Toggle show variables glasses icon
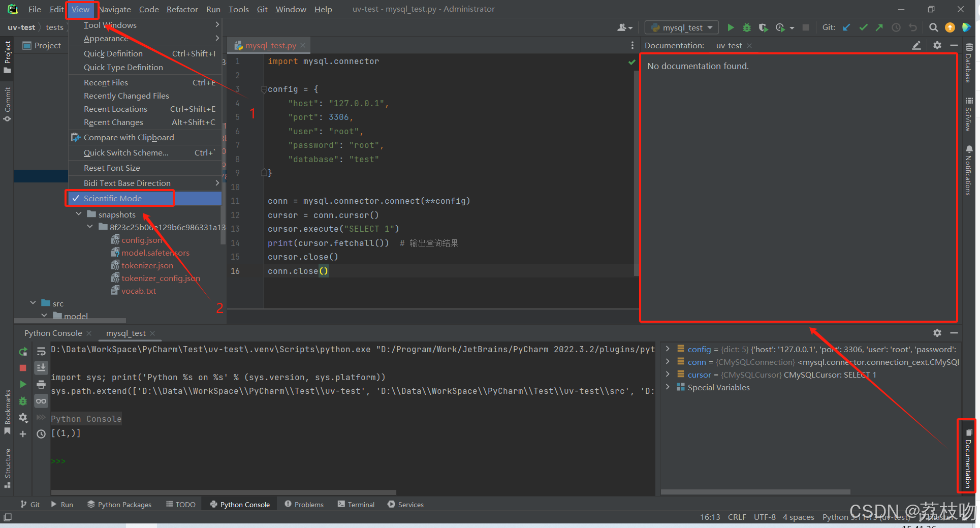 (41, 401)
